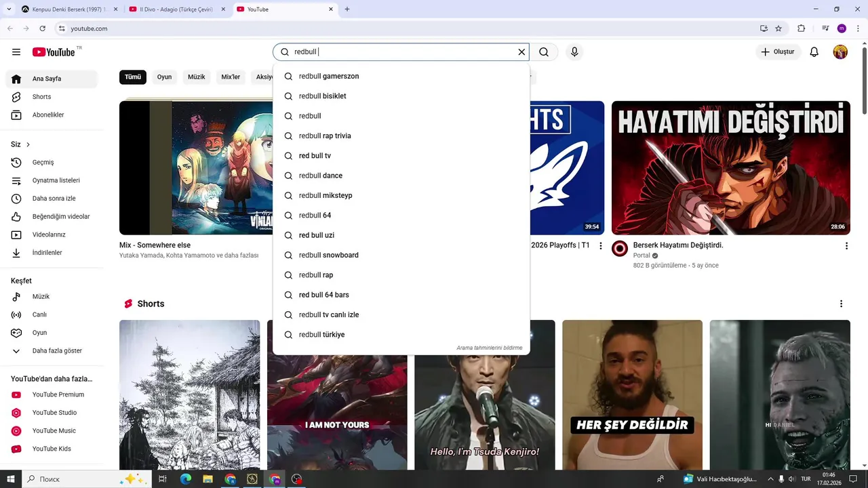Choose suggestion redbull miksteyp
The height and width of the screenshot is (488, 868).
(401, 196)
